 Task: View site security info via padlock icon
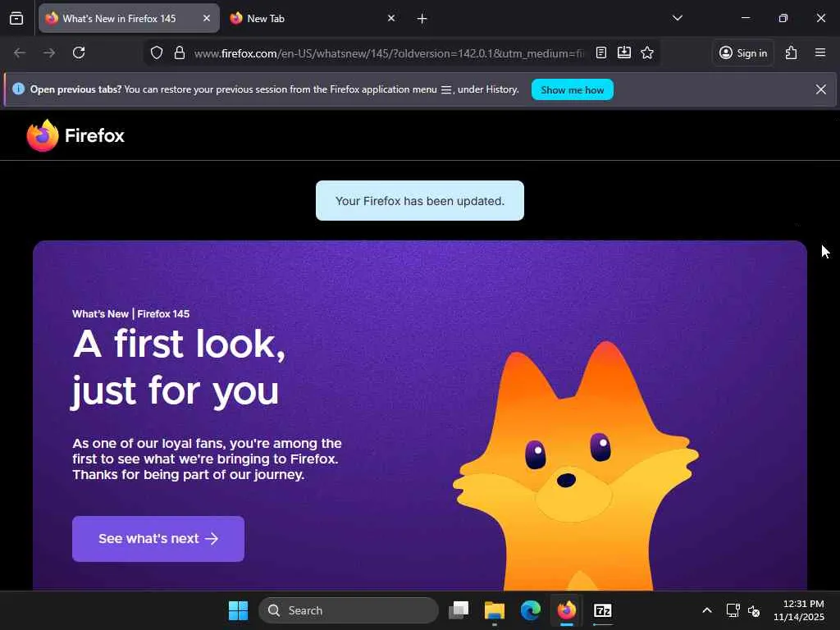point(180,53)
